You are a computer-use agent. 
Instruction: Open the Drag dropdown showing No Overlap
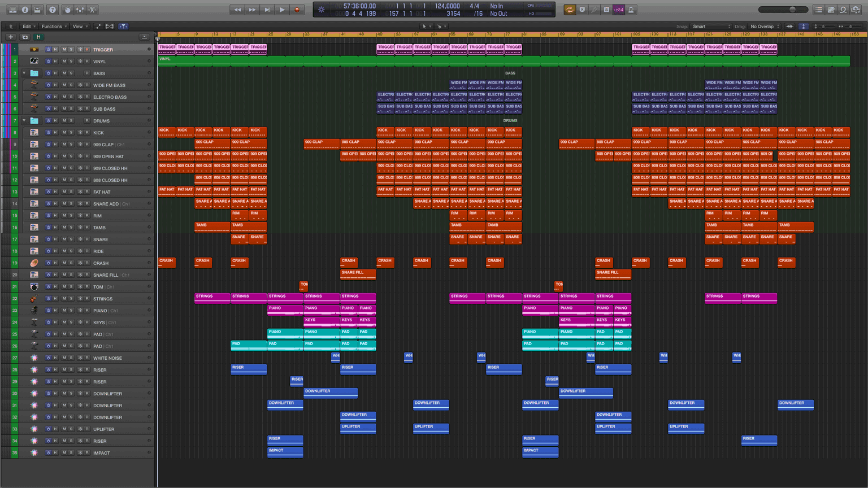click(764, 26)
